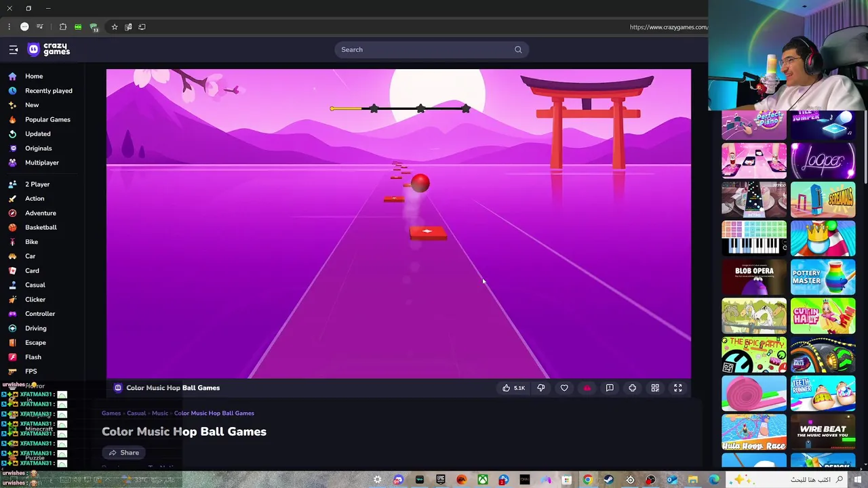Click the browser profile avatar icon
Viewport: 868px width, 488px height.
24,27
